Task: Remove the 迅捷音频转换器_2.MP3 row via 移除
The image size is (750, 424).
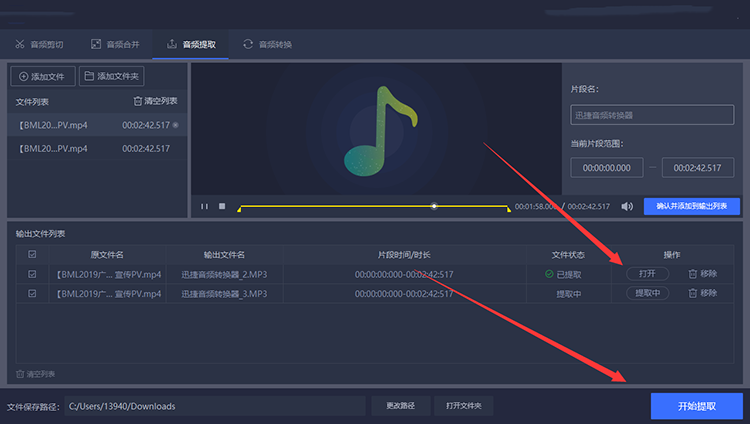Action: pyautogui.click(x=703, y=274)
